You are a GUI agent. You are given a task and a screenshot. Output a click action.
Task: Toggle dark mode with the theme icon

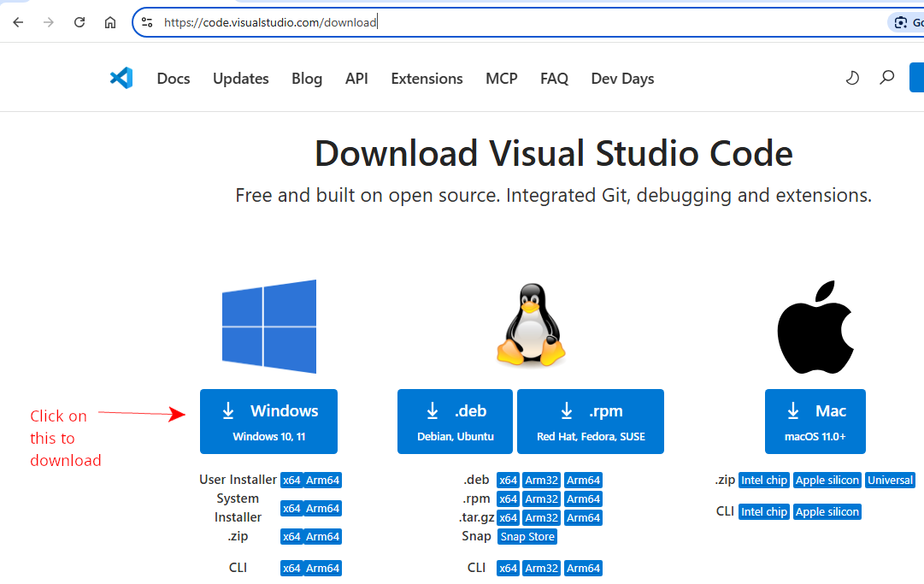click(852, 78)
